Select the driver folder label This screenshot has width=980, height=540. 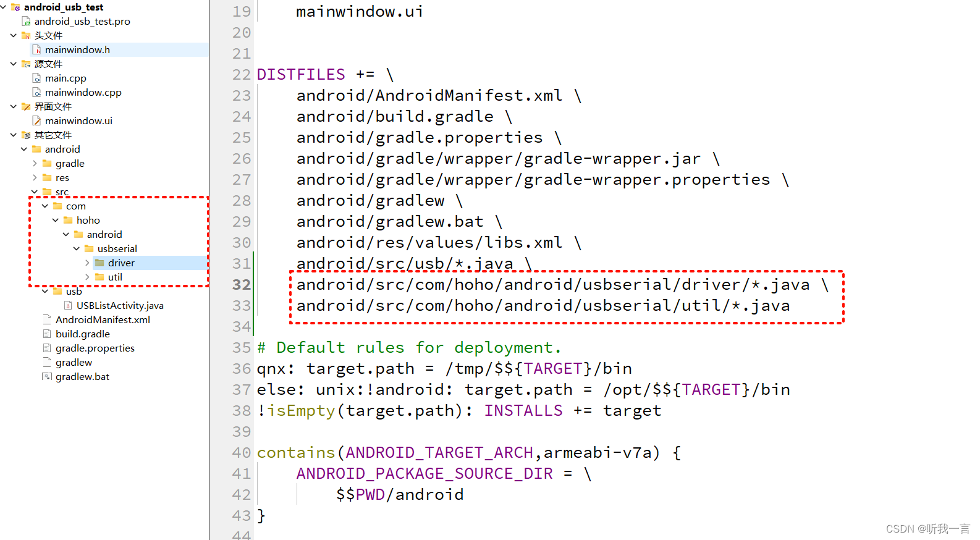pyautogui.click(x=121, y=263)
